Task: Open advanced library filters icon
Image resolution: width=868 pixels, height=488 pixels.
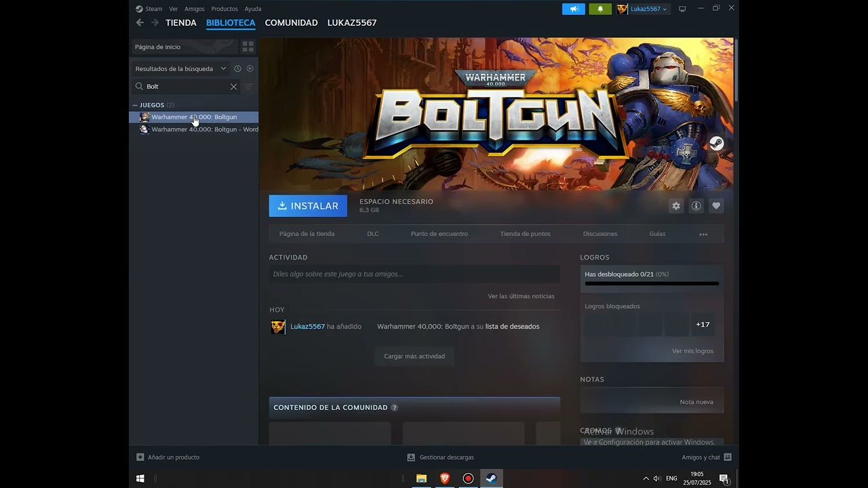Action: pyautogui.click(x=248, y=87)
